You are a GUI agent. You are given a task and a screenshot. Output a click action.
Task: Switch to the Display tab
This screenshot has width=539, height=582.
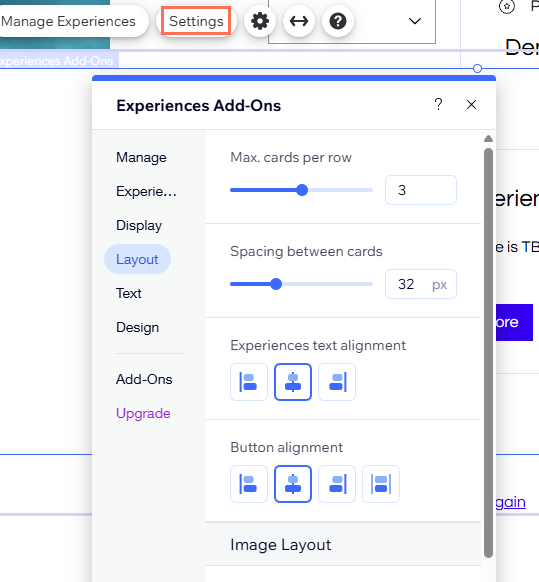[x=139, y=226]
